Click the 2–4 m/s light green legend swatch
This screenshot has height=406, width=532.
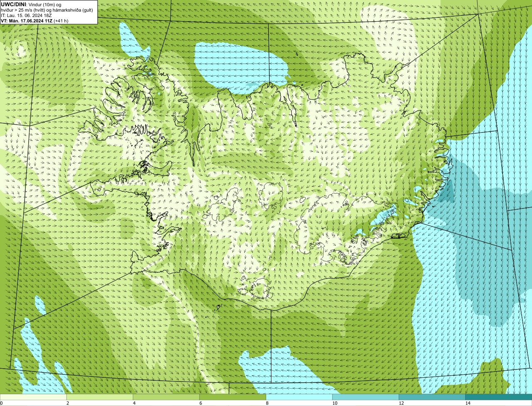(x=100, y=397)
